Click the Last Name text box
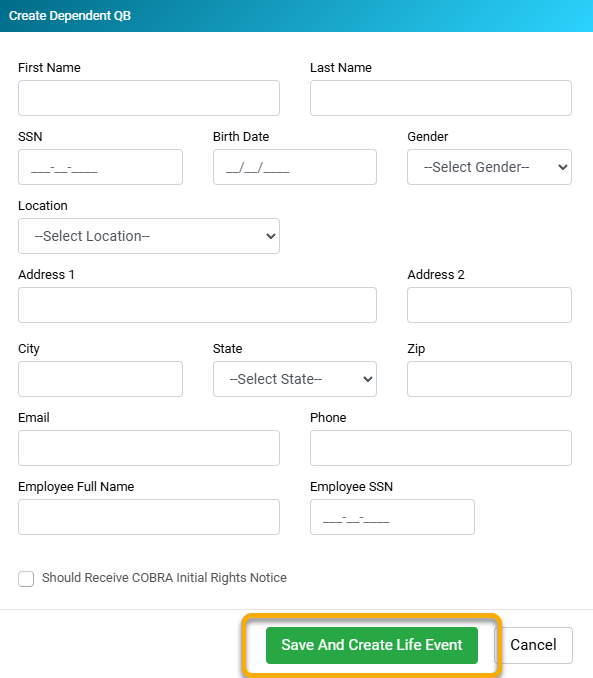Image resolution: width=593 pixels, height=678 pixels. (x=441, y=98)
